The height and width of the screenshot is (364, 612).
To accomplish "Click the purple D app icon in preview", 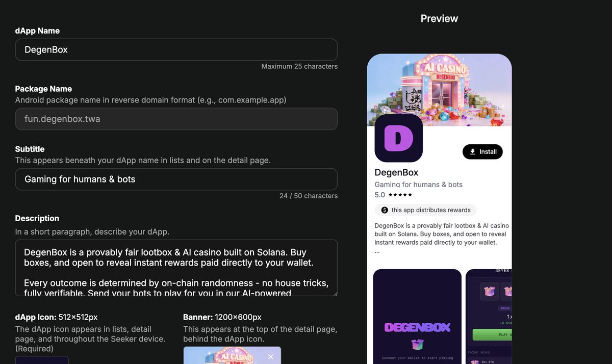I will [x=399, y=138].
